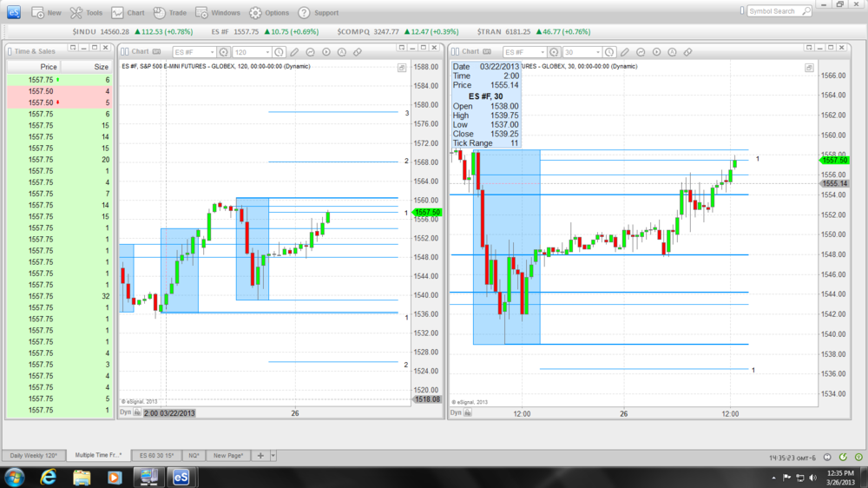
Task: Open File Explorer from taskbar
Action: (x=82, y=477)
